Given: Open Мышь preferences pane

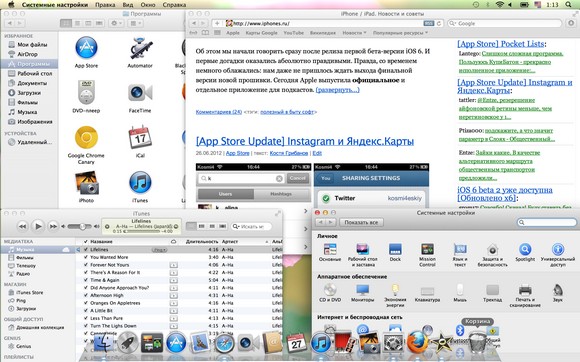Looking at the screenshot, I should (460, 290).
